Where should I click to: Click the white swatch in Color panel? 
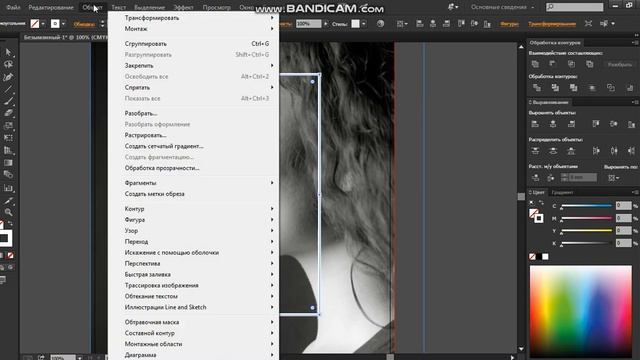pyautogui.click(x=545, y=256)
